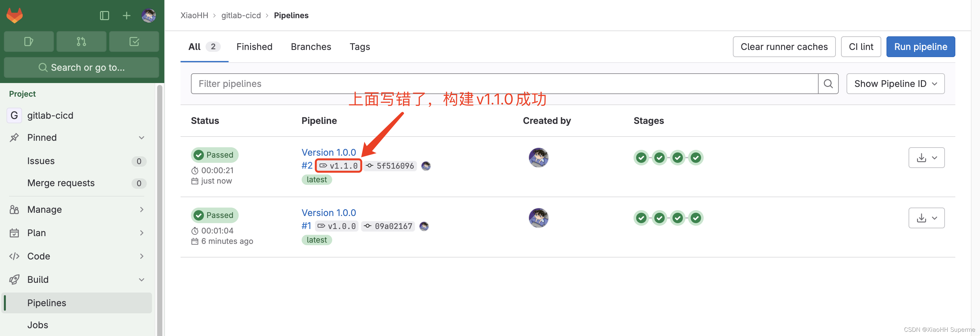Open creator avatar for pipeline #1
Screen dimensions: 980x336
(x=538, y=218)
